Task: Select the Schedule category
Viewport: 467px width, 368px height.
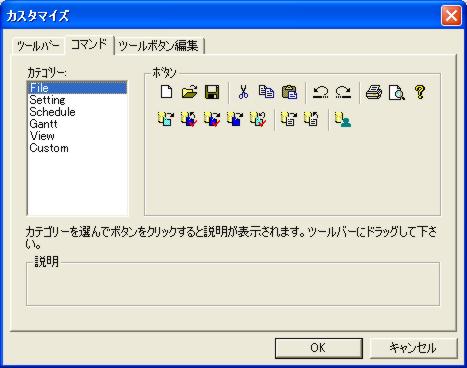Action: pos(77,112)
